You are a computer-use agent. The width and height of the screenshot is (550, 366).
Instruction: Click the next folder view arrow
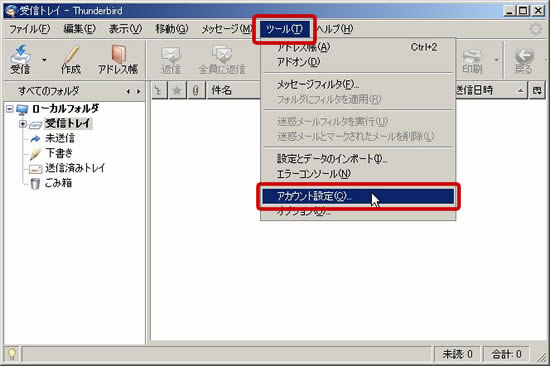(x=139, y=92)
